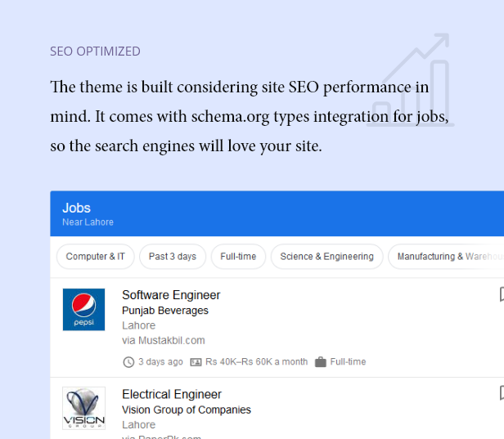Bookmark the Electrical Engineer job listing
504x439 pixels.
pos(502,393)
